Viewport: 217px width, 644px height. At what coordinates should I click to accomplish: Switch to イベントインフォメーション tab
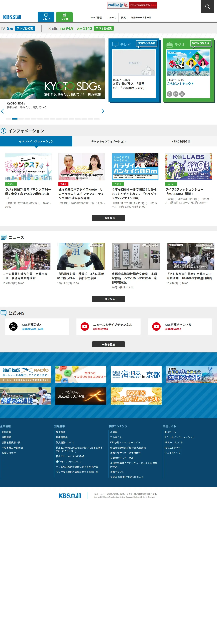click(x=36, y=141)
